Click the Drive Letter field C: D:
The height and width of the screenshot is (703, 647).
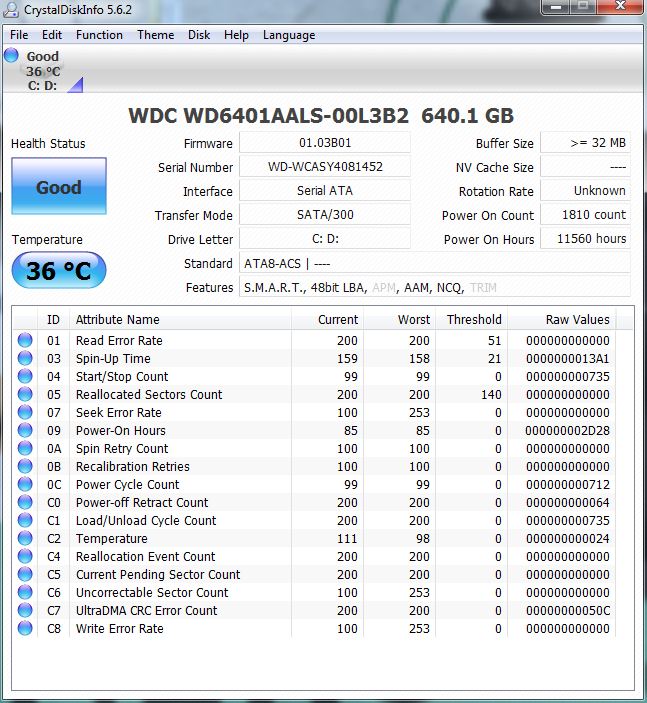pyautogui.click(x=325, y=239)
